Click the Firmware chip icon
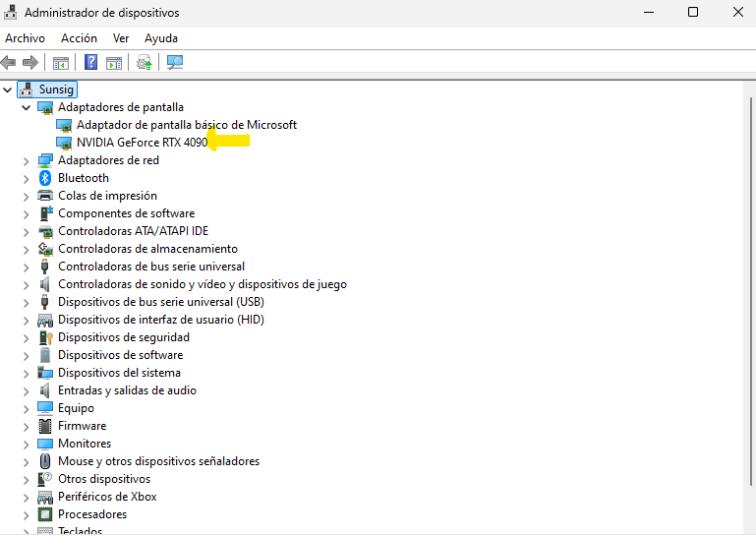Viewport: 756px width, 536px height. pyautogui.click(x=45, y=426)
